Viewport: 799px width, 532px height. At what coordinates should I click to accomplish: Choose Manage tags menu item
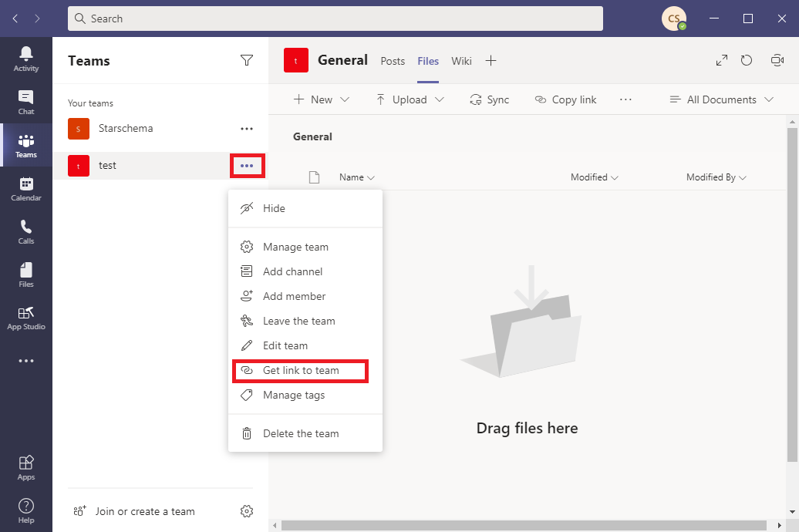[x=305, y=395]
